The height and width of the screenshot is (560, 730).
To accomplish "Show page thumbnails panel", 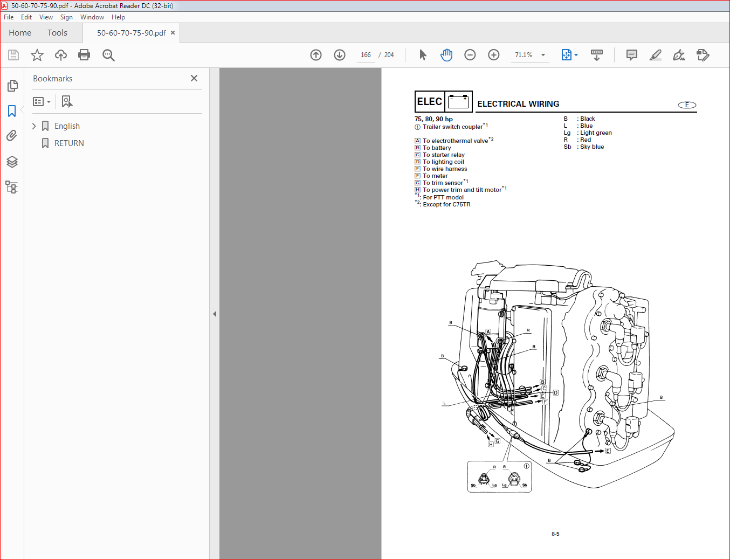I will pyautogui.click(x=12, y=86).
